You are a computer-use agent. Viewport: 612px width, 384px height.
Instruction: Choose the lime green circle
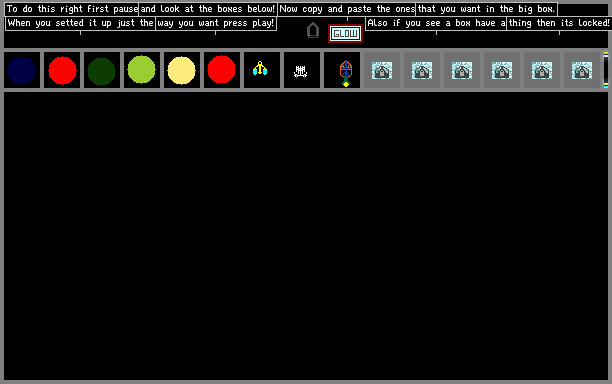pos(142,70)
